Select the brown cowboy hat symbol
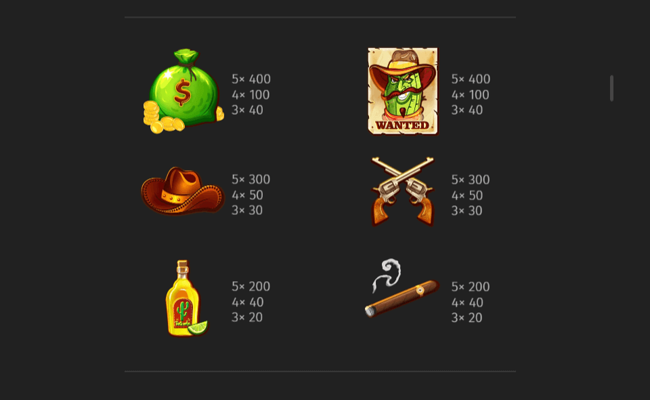 point(183,191)
